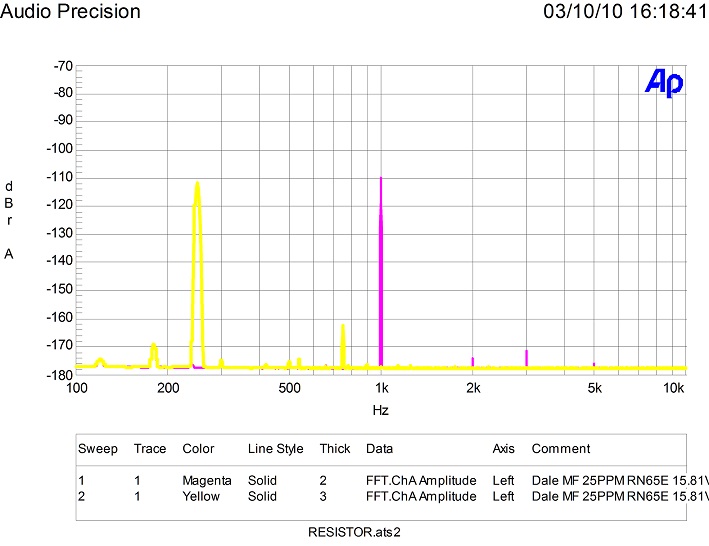709x546 pixels.
Task: Click the magenta harmonic spike at 2k
Action: (x=473, y=361)
